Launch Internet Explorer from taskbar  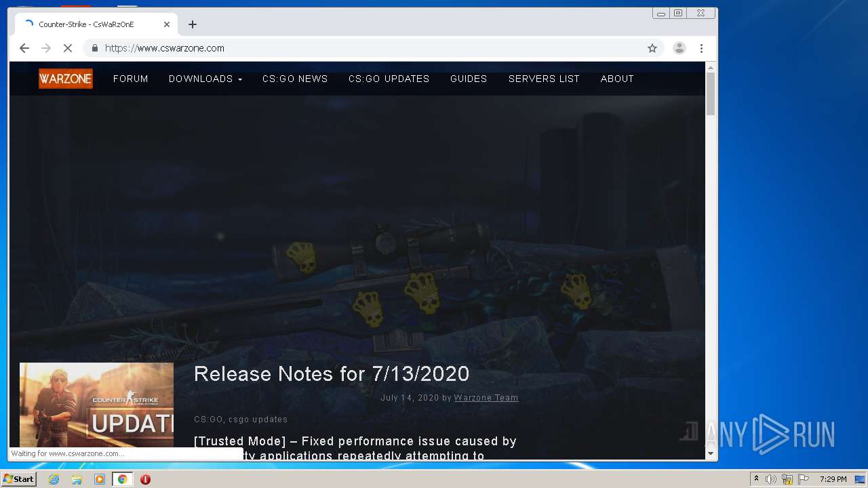click(54, 479)
